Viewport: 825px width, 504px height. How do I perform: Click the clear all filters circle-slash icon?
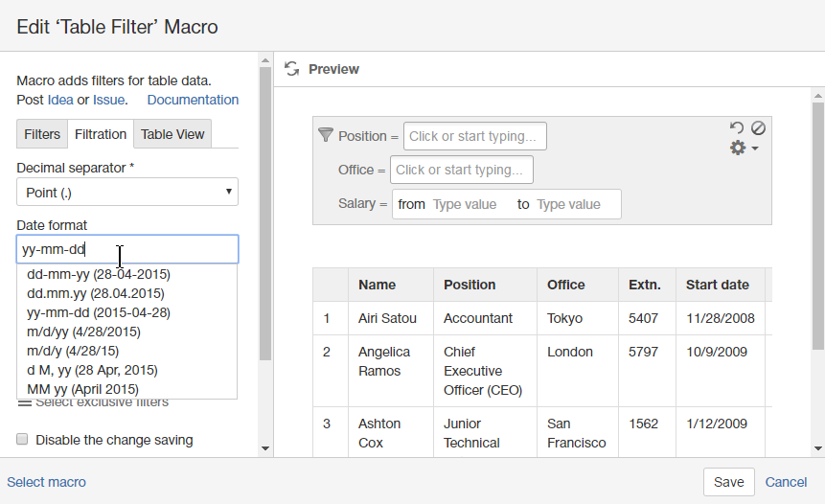(x=758, y=127)
